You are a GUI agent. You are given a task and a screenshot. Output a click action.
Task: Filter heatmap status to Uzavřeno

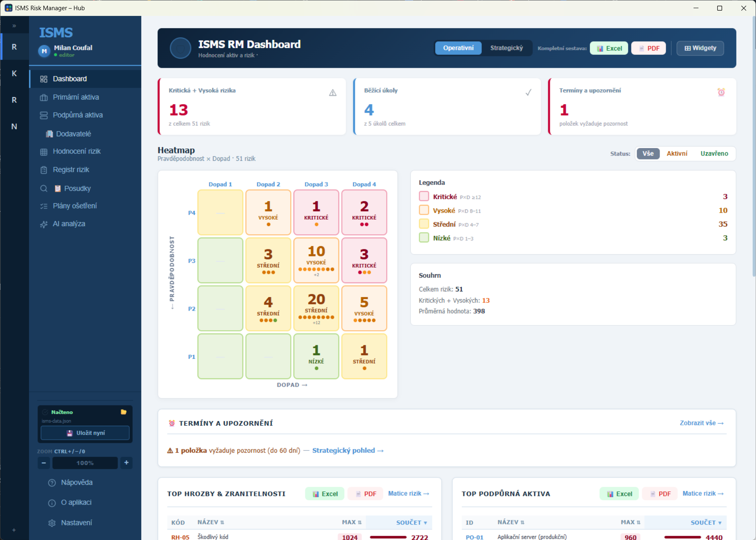pyautogui.click(x=714, y=153)
